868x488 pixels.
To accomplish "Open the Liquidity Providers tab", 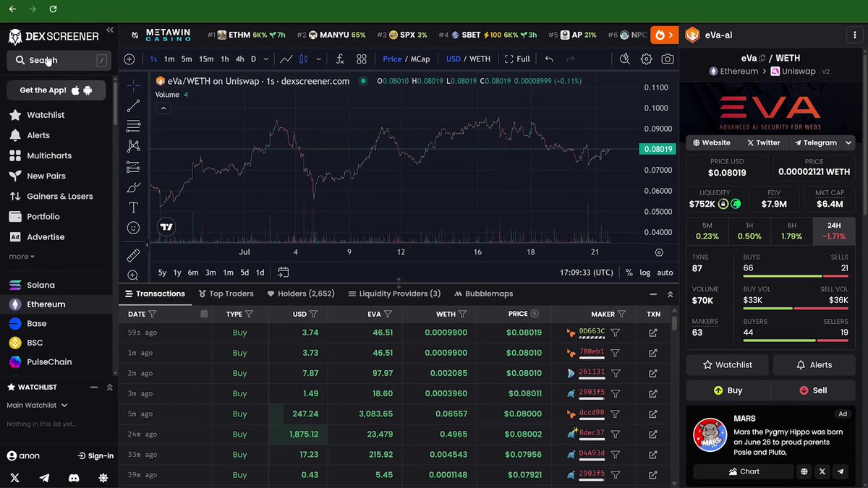I will [394, 294].
